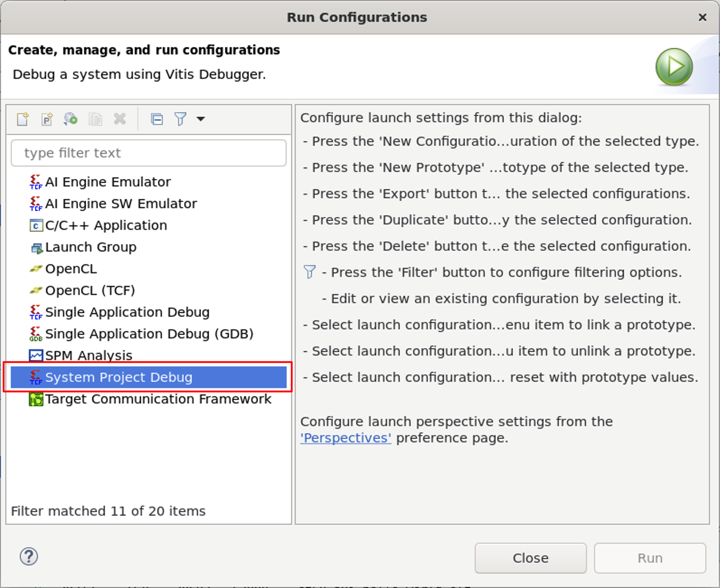
Task: Choose C/C++ Application in the list
Action: click(106, 225)
